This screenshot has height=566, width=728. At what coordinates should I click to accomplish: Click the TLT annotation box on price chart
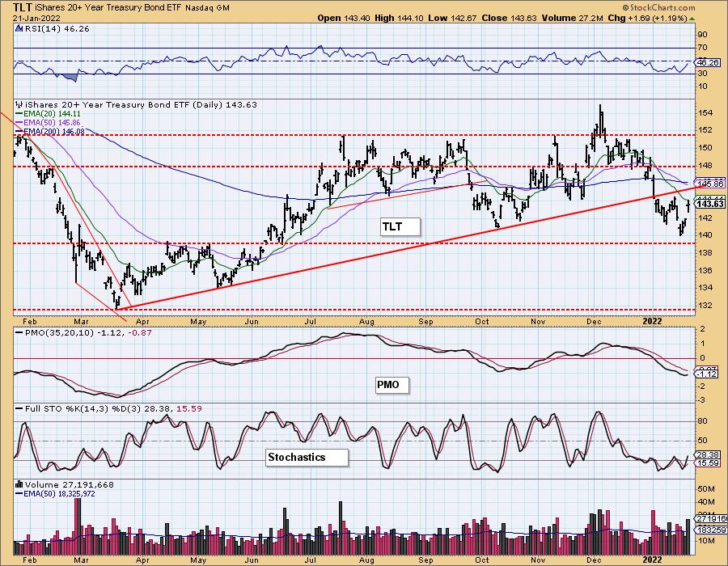click(400, 227)
